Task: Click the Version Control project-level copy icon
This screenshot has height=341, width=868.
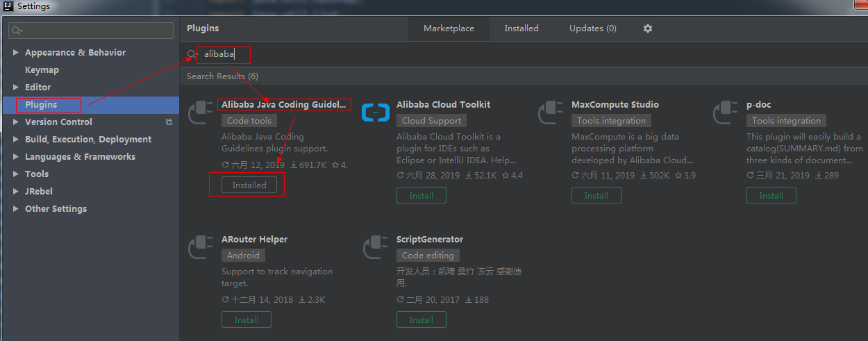Action: click(x=169, y=122)
